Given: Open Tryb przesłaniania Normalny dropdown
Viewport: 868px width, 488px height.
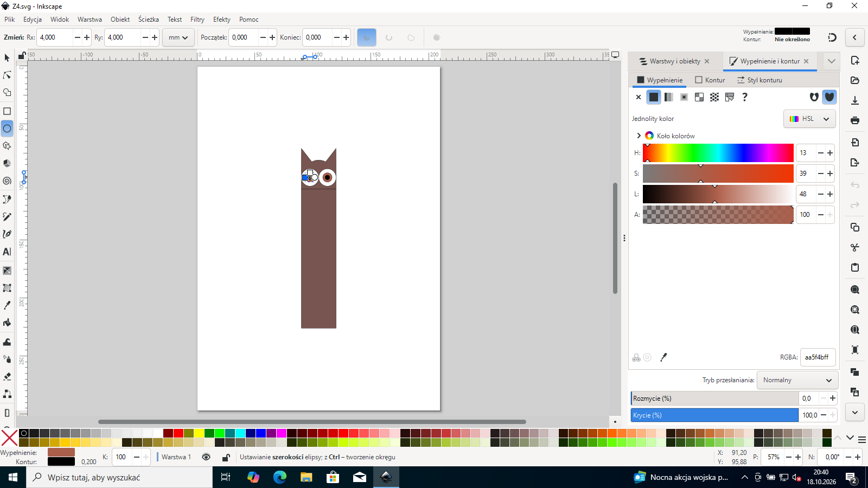Looking at the screenshot, I should 797,380.
